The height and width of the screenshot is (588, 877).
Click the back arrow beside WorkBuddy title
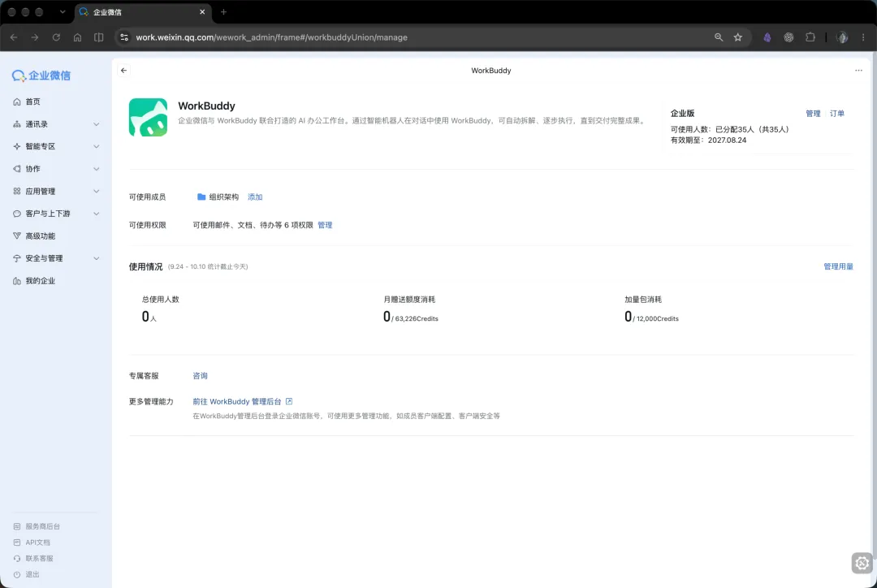tap(123, 71)
